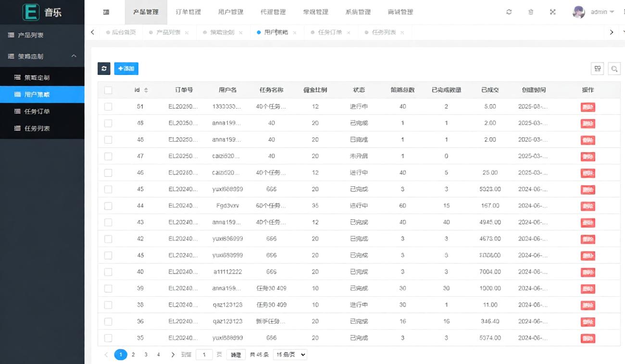The image size is (625, 364).
Task: Close the 用户策略 tab with its x
Action: (x=294, y=33)
